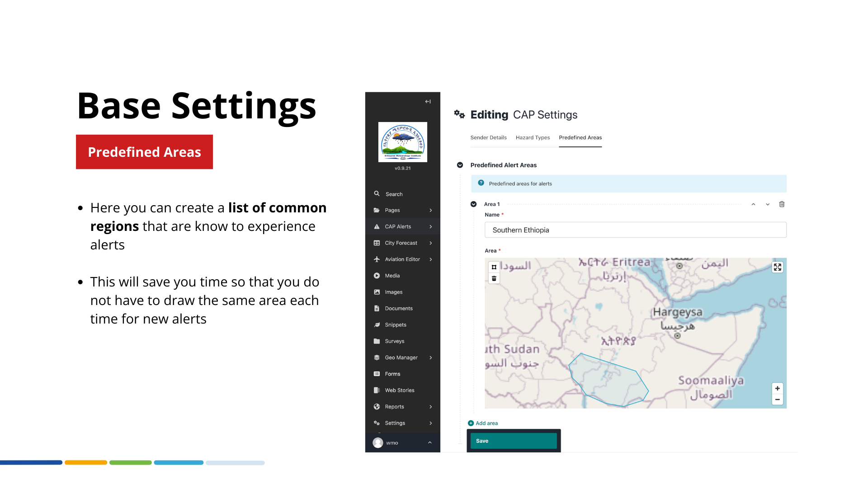Zoom in on the map
This screenshot has height=488, width=868.
(x=778, y=388)
